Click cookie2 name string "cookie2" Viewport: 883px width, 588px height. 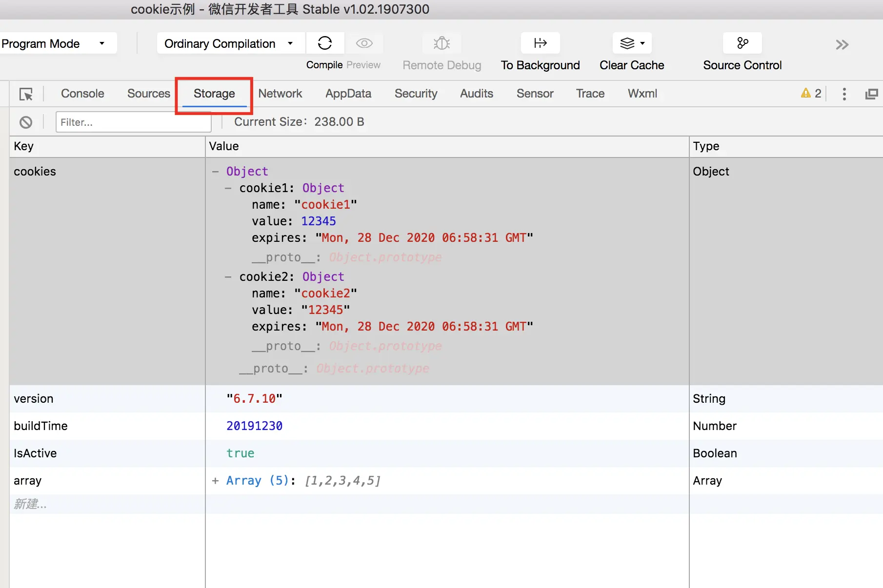click(325, 294)
